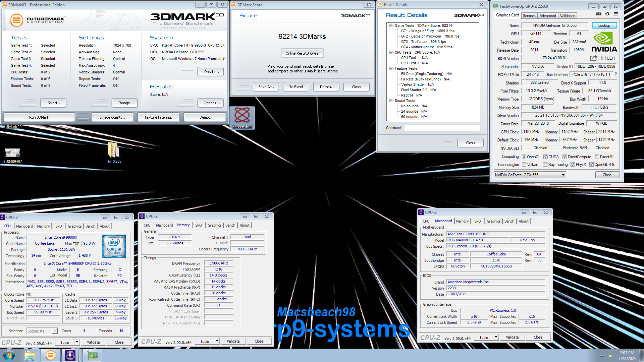Toggle the DirectCompute checkbox
This screenshot has width=644, height=362.
[565, 157]
